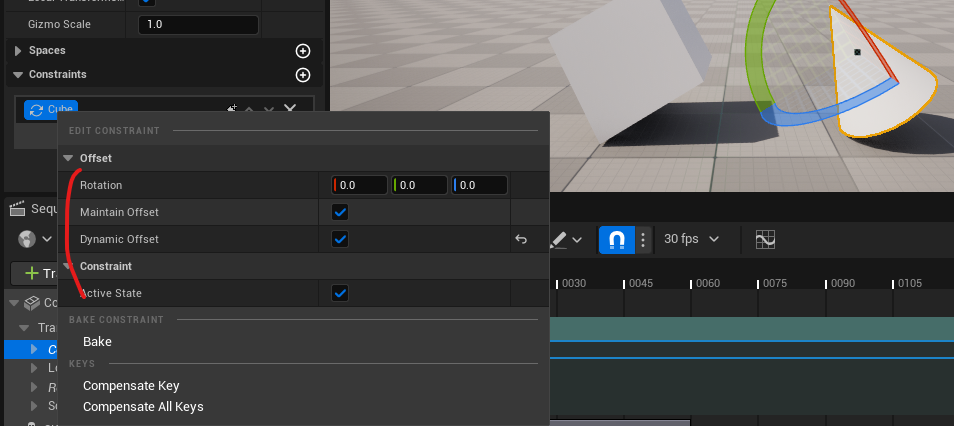The width and height of the screenshot is (954, 426).
Task: Open the Sequencer curve editor icon
Action: tap(765, 239)
